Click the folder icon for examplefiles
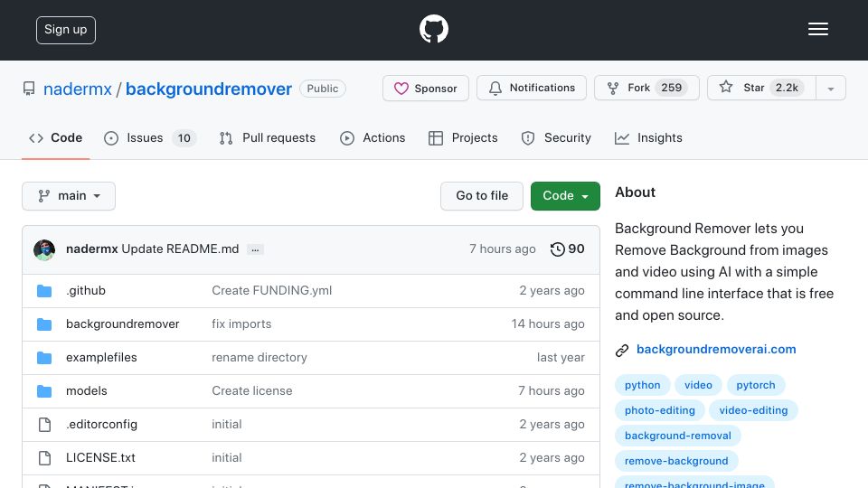 point(44,358)
